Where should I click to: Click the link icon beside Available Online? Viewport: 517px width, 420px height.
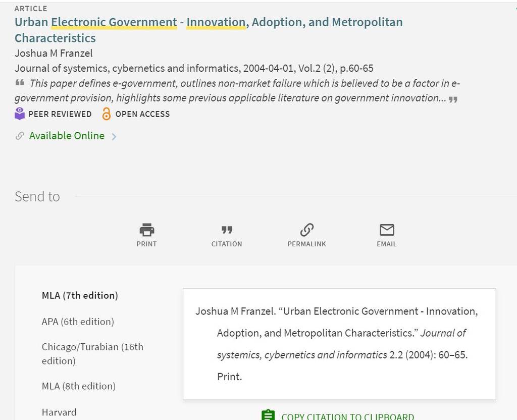(x=20, y=136)
